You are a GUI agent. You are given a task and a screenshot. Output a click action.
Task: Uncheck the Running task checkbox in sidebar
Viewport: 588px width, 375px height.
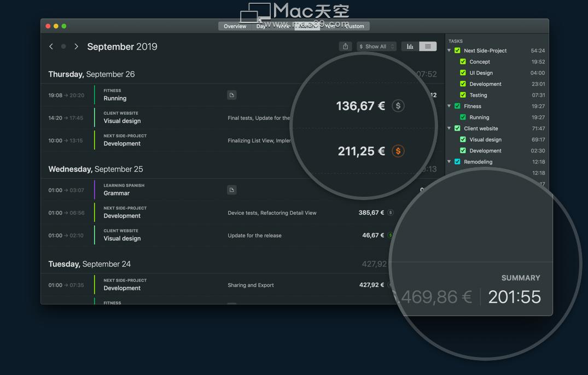[463, 118]
